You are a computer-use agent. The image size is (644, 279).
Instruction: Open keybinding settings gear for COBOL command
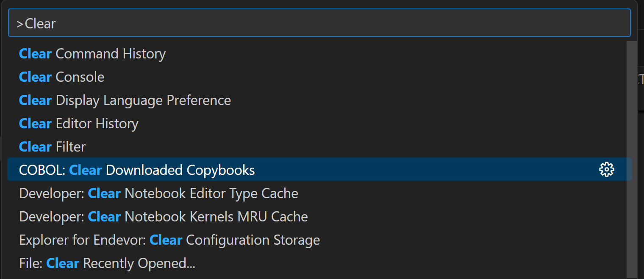[x=606, y=170]
